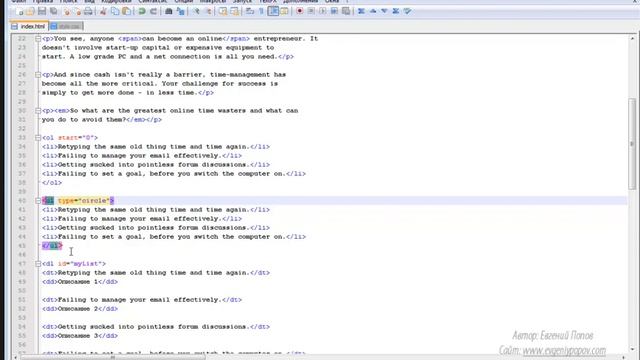Viewport: 640px width, 360px height.
Task: Zoom in using the toolbar magnifier icon
Action: [196, 11]
